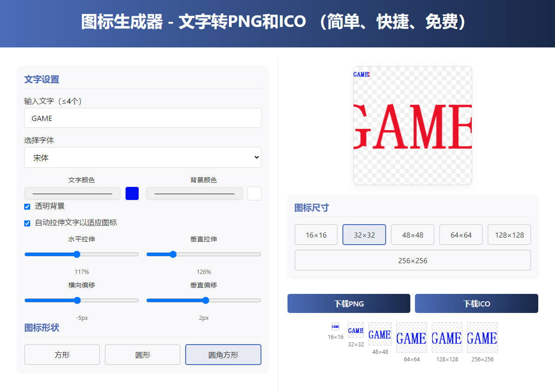
Task: Open the 64×64 preview icon
Action: coord(411,338)
